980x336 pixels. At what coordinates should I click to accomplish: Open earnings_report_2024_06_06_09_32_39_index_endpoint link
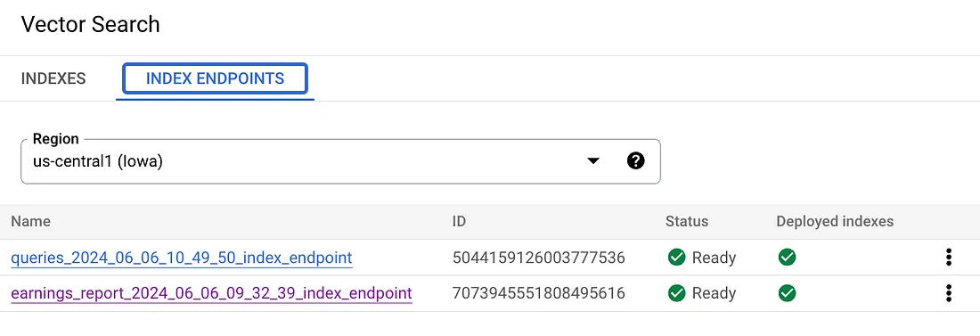(211, 293)
